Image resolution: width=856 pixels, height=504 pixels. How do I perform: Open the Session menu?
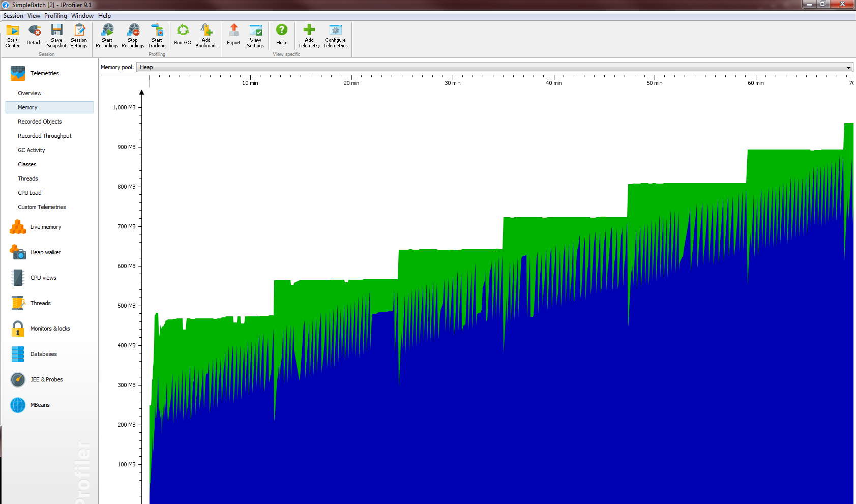pyautogui.click(x=13, y=16)
